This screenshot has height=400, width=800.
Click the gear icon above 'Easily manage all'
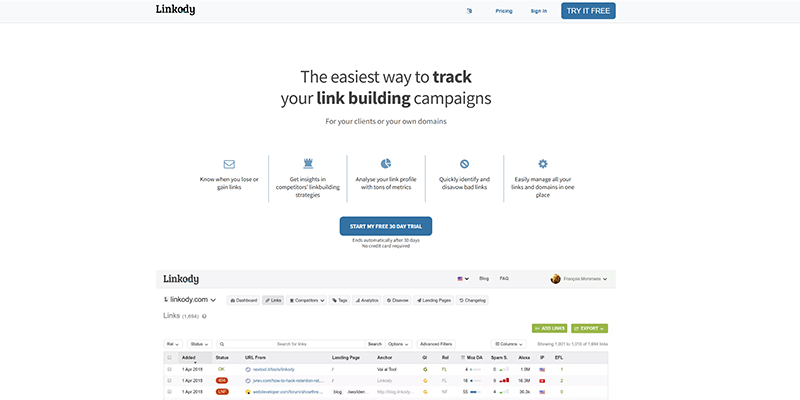[x=543, y=164]
